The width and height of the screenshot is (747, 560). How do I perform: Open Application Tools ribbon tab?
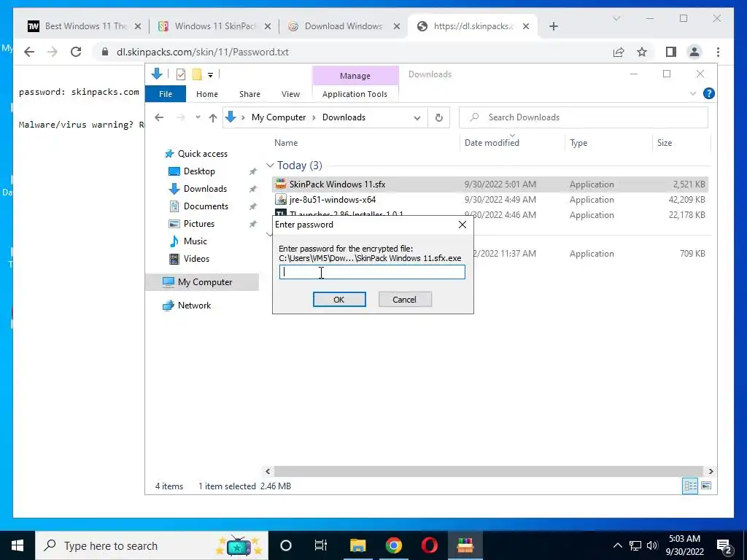click(355, 94)
